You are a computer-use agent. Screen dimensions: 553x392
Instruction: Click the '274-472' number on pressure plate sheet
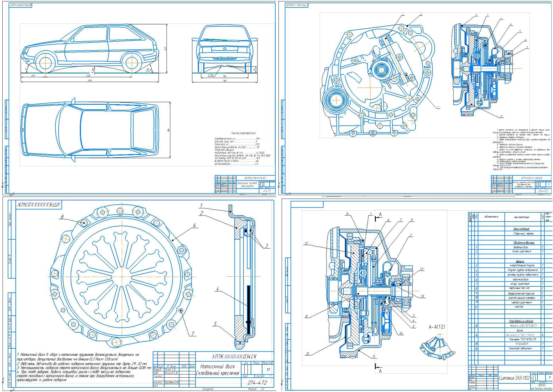pos(257,383)
